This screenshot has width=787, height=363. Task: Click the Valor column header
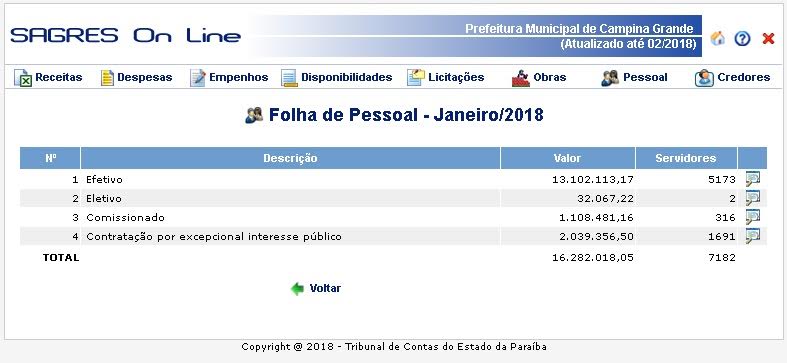568,158
